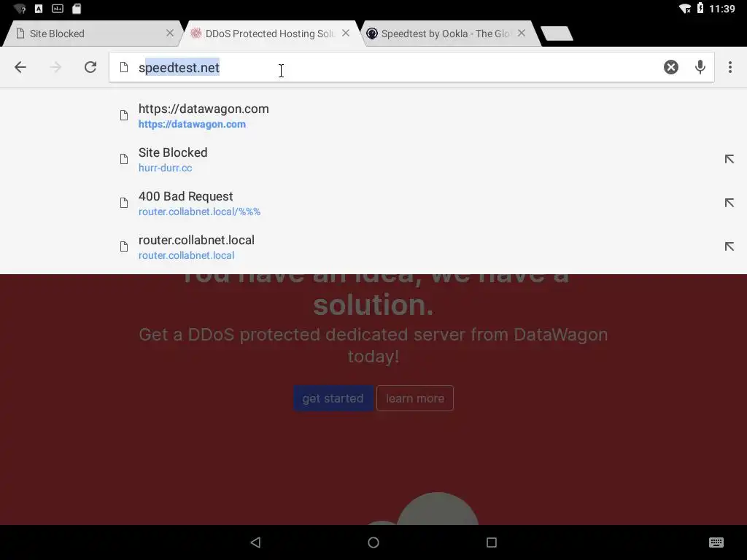The image size is (747, 560).
Task: Click the learn more button
Action: pyautogui.click(x=415, y=398)
